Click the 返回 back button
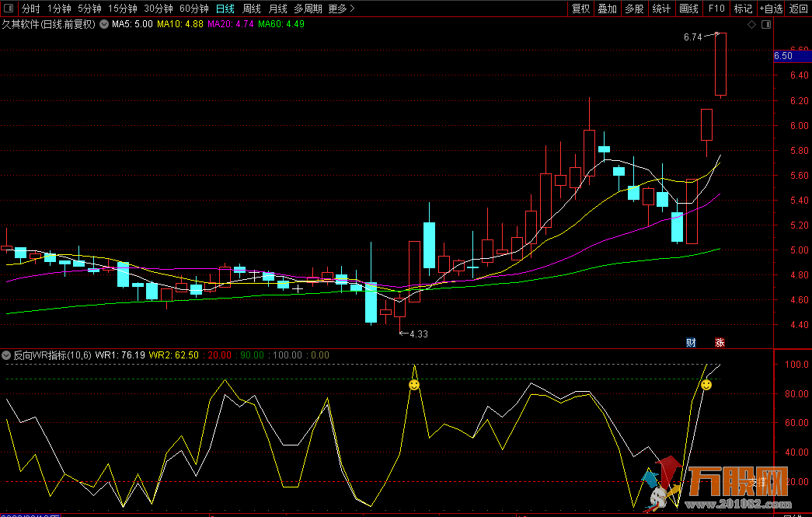The image size is (812, 517). pyautogui.click(x=798, y=9)
